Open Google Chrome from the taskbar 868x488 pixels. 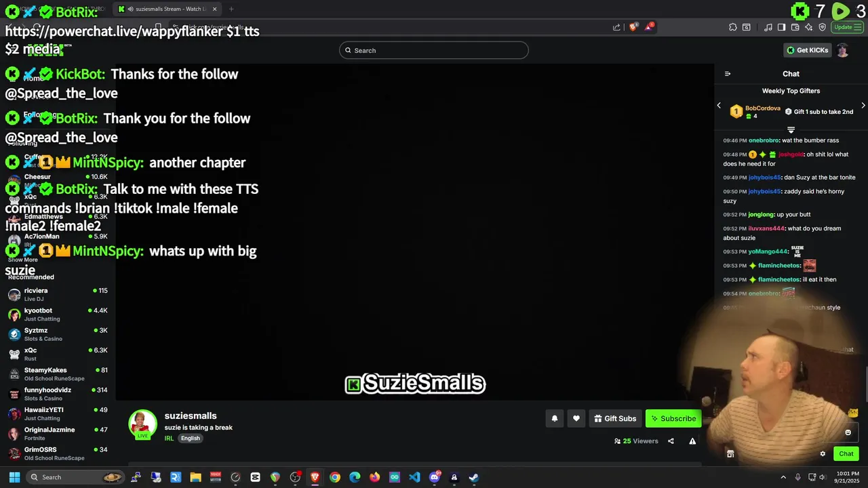pos(335,477)
